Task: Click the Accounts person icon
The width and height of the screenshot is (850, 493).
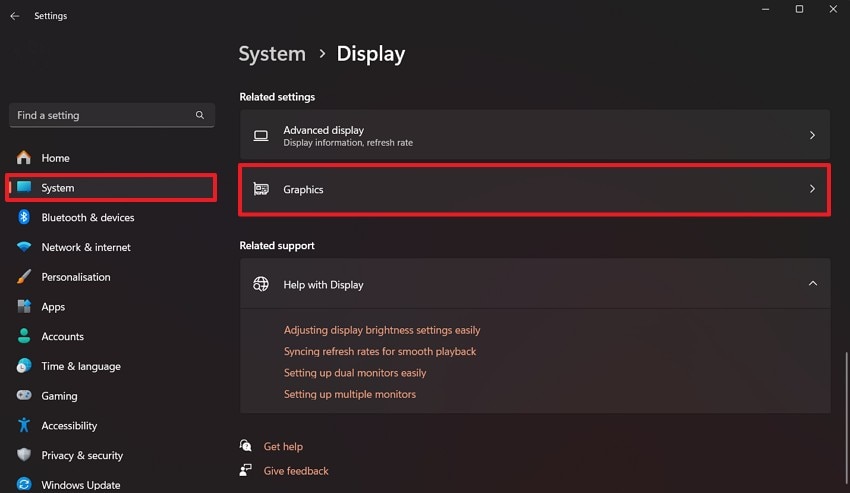Action: pos(24,336)
